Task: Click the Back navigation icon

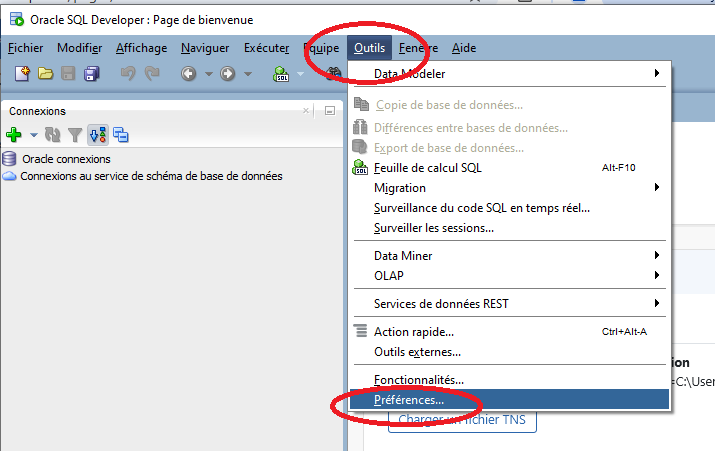Action: tap(188, 73)
